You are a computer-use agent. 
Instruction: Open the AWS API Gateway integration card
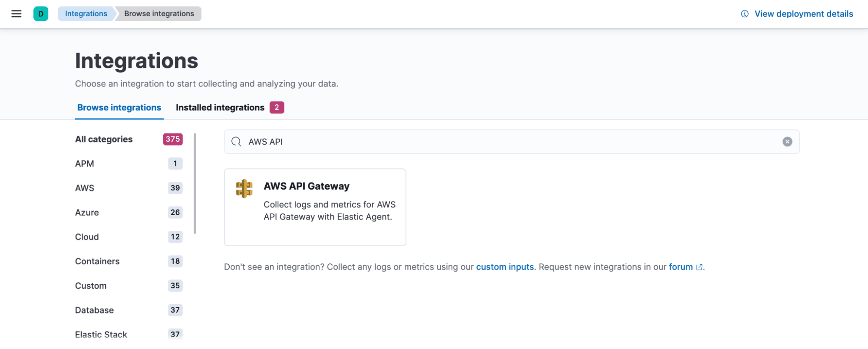click(315, 207)
